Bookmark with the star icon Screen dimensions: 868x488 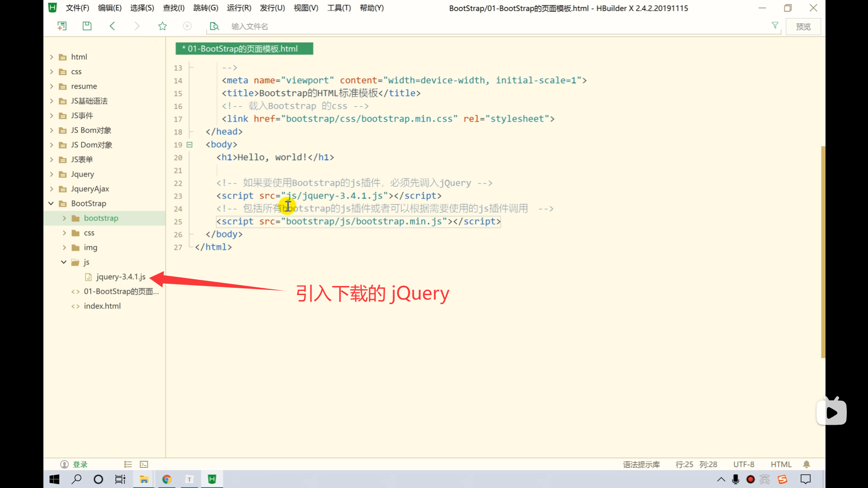(162, 26)
